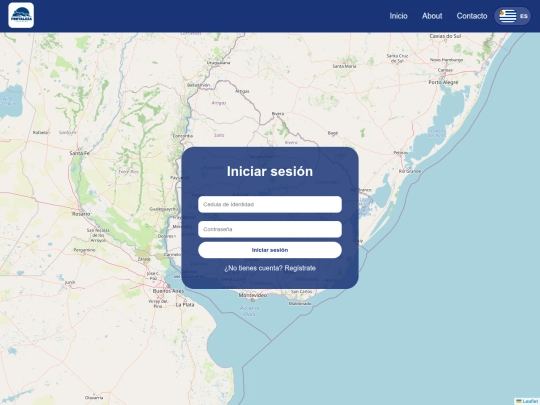The width and height of the screenshot is (540, 405).
Task: Click the Caxias do Sul map label
Action: (445, 36)
